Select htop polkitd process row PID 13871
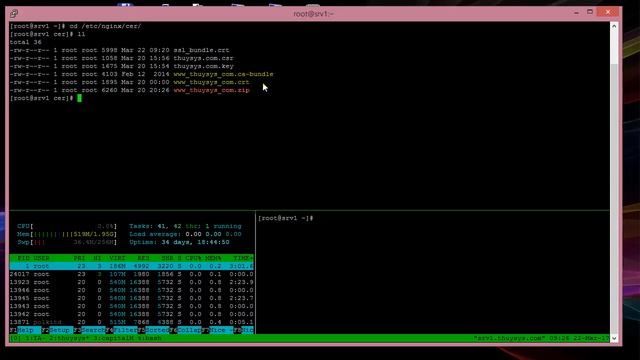640x360 pixels. [131, 322]
